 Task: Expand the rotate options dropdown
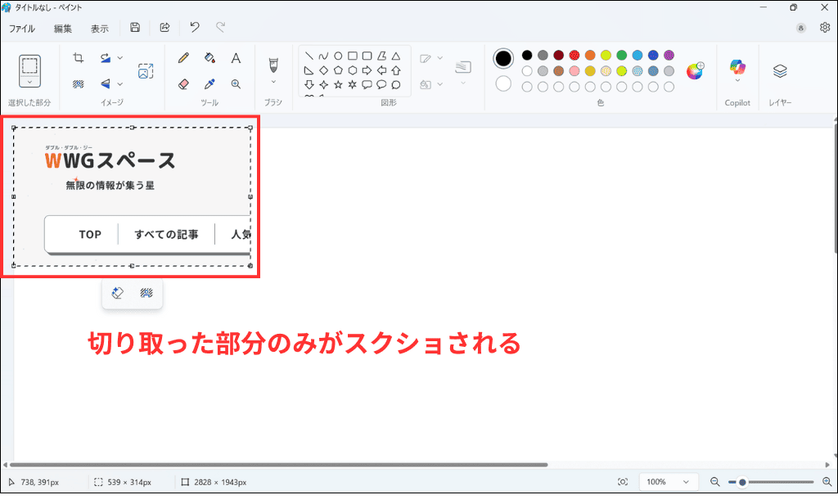(x=119, y=57)
